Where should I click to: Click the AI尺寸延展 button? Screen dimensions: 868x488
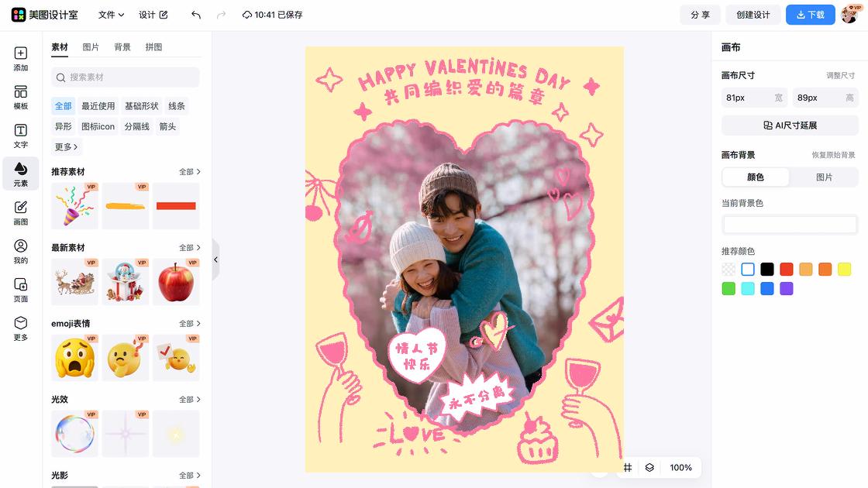tap(790, 125)
